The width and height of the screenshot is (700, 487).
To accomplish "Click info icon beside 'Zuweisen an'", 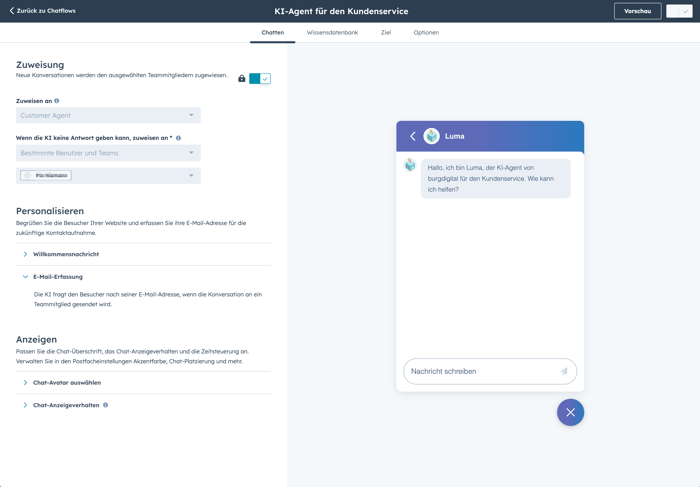I will tap(57, 101).
